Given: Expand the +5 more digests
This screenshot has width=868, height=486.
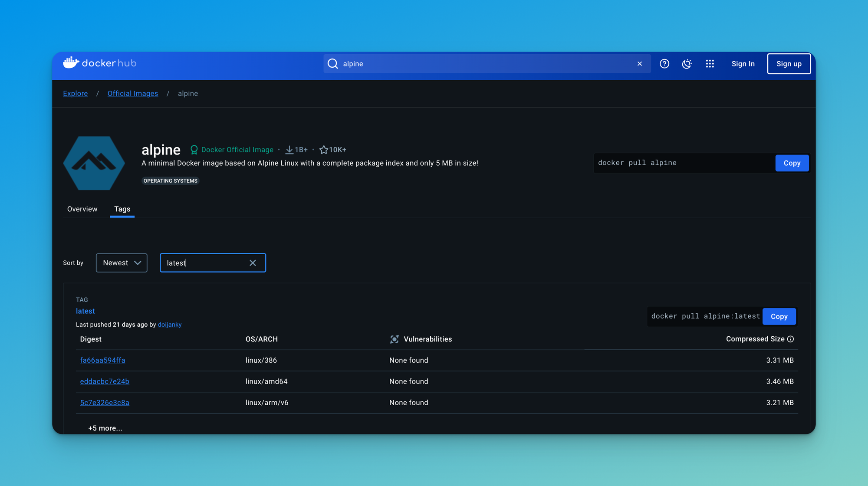Looking at the screenshot, I should pyautogui.click(x=105, y=428).
